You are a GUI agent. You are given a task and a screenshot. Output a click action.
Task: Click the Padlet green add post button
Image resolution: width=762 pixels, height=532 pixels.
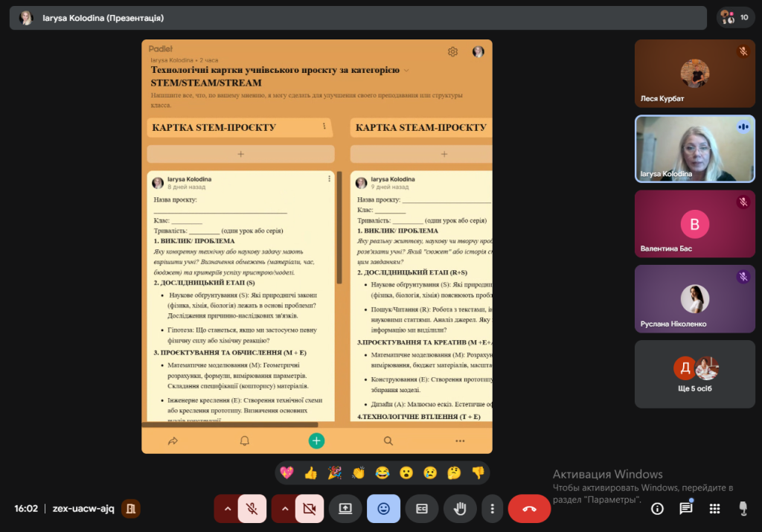[x=316, y=440]
